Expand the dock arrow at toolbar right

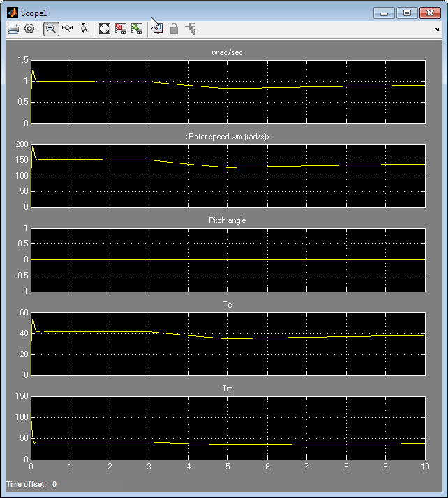[x=437, y=29]
